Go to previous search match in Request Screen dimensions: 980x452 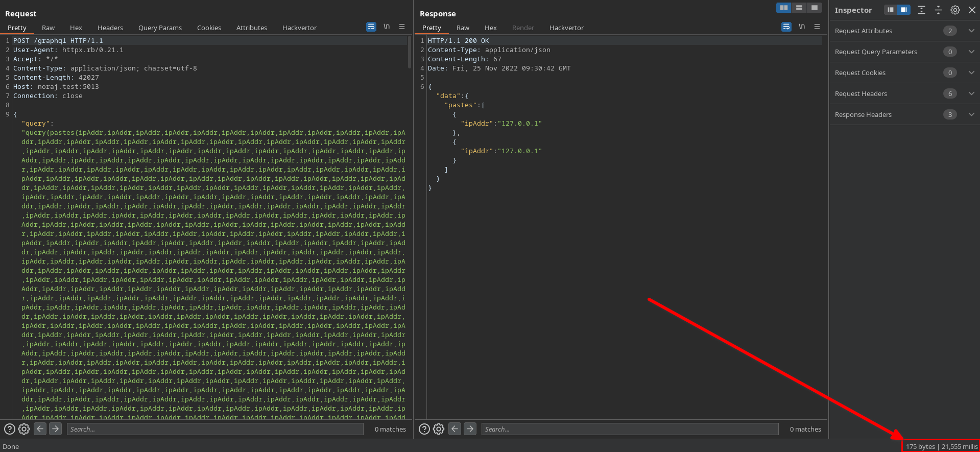pos(40,429)
